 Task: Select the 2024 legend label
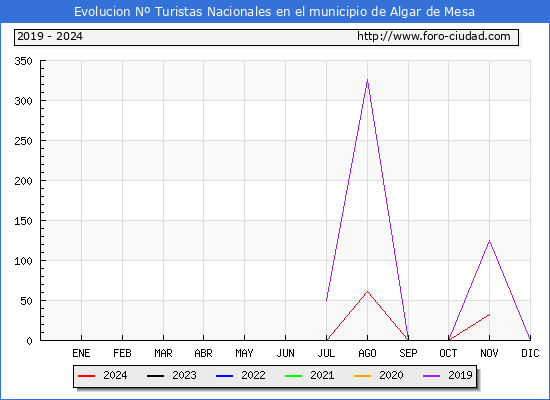115,375
